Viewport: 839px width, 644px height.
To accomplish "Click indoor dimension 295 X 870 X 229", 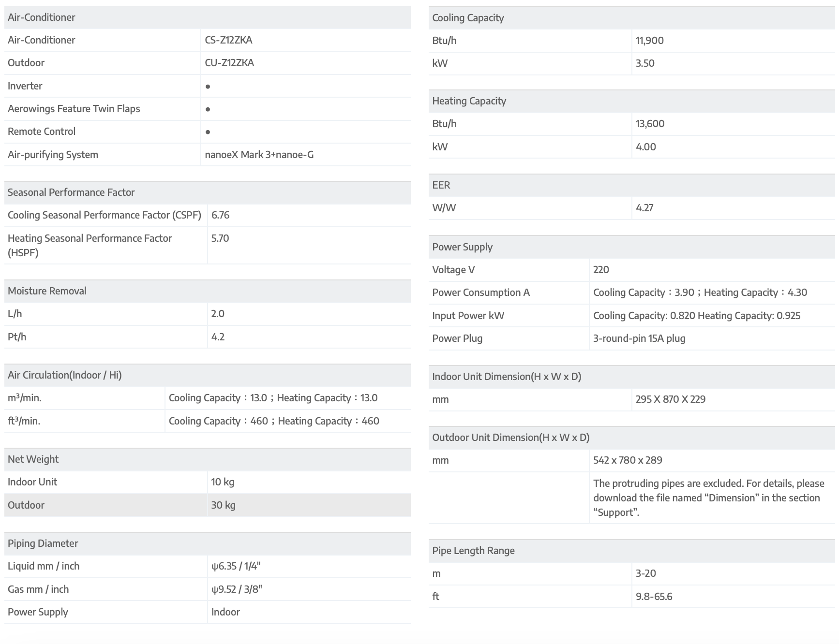I will [670, 399].
